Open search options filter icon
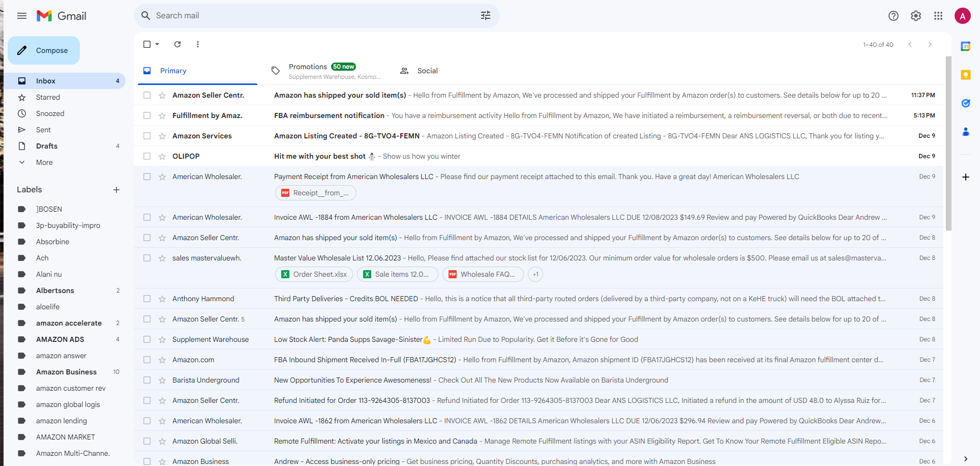Viewport: 980px width, 466px height. 486,16
